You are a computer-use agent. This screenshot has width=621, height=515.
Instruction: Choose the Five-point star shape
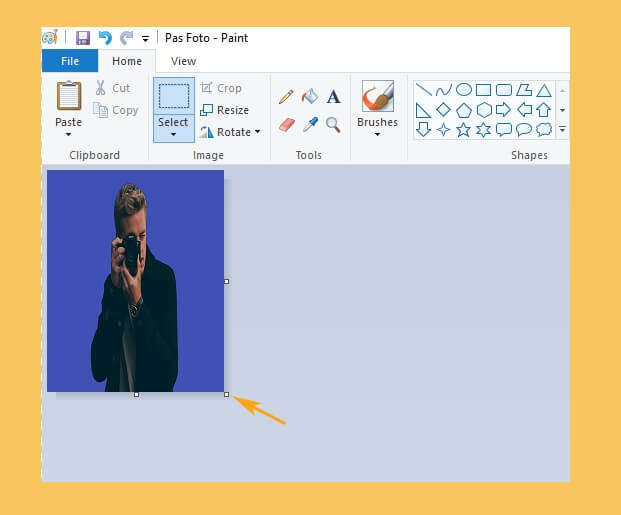pos(463,130)
